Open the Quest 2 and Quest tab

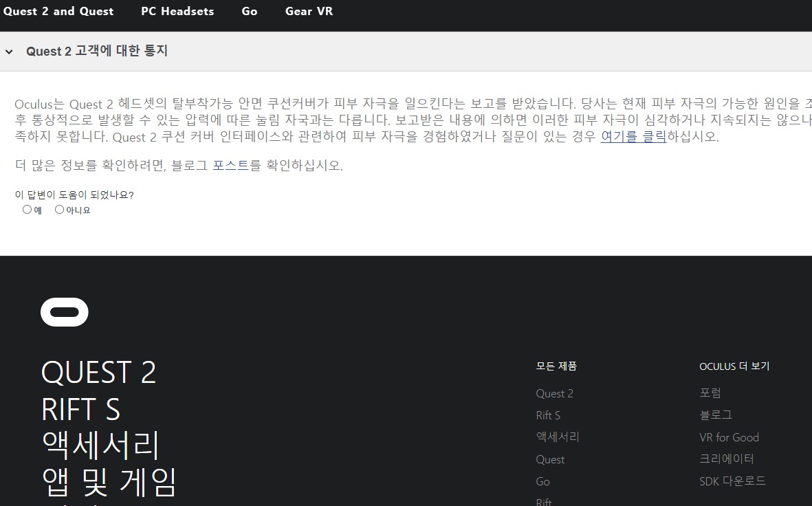58,12
